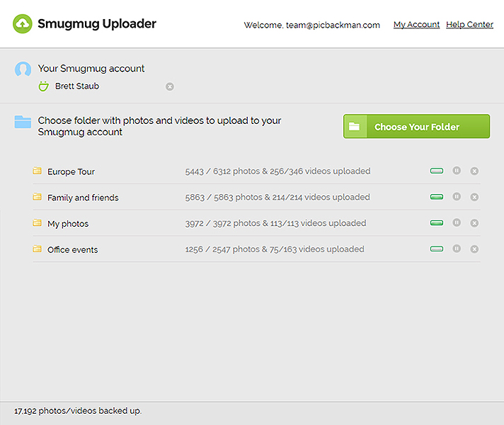Pause the Family and friends upload
Viewport: 504px width, 425px height.
[457, 197]
